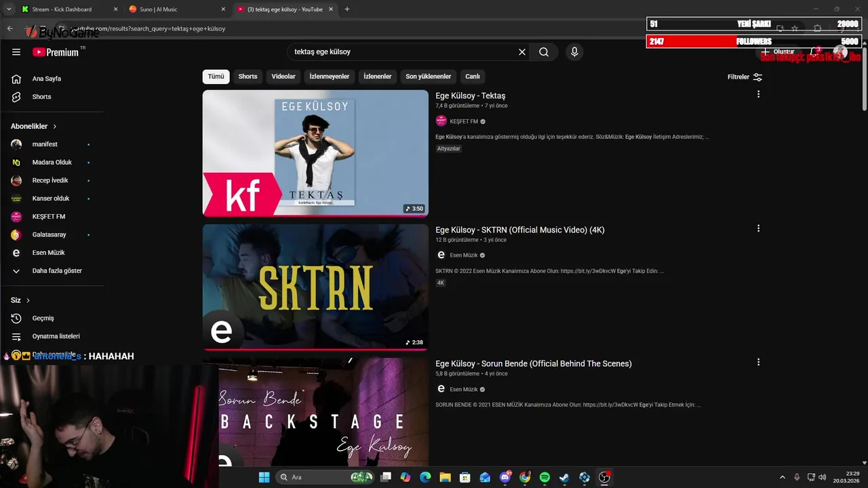
Task: Show hidden system tray icons chevron
Action: coord(782,477)
